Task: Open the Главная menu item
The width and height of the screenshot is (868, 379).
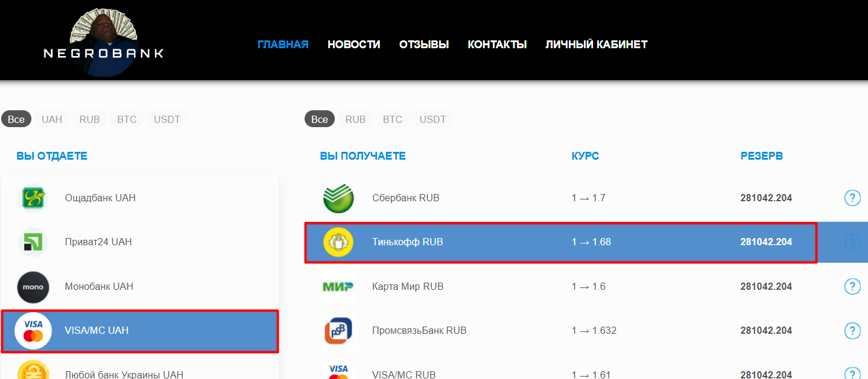Action: tap(283, 45)
